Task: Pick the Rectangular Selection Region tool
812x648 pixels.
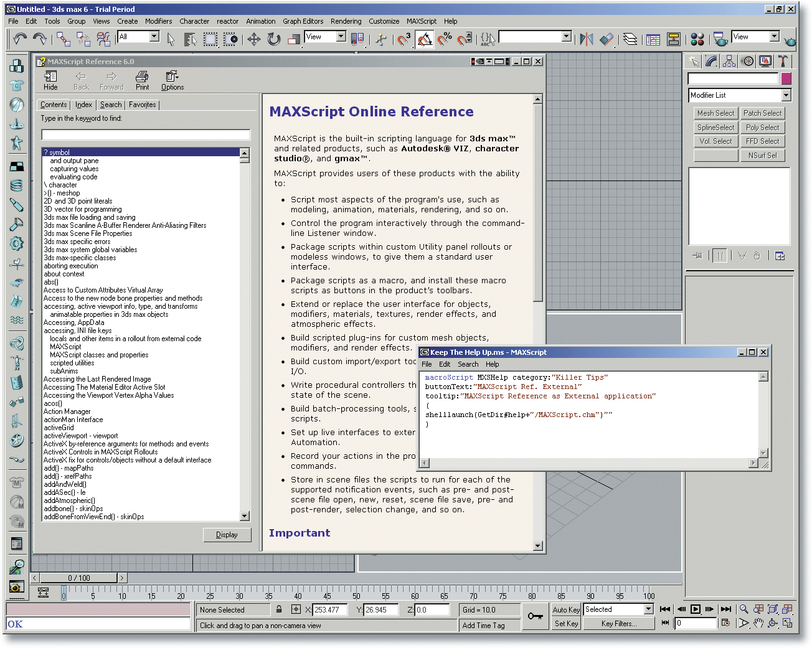Action: tap(210, 39)
